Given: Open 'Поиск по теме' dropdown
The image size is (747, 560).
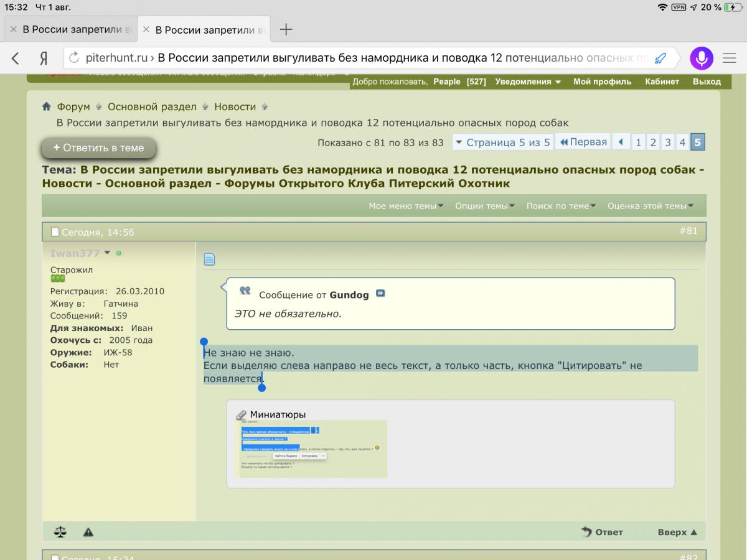Looking at the screenshot, I should (x=561, y=206).
